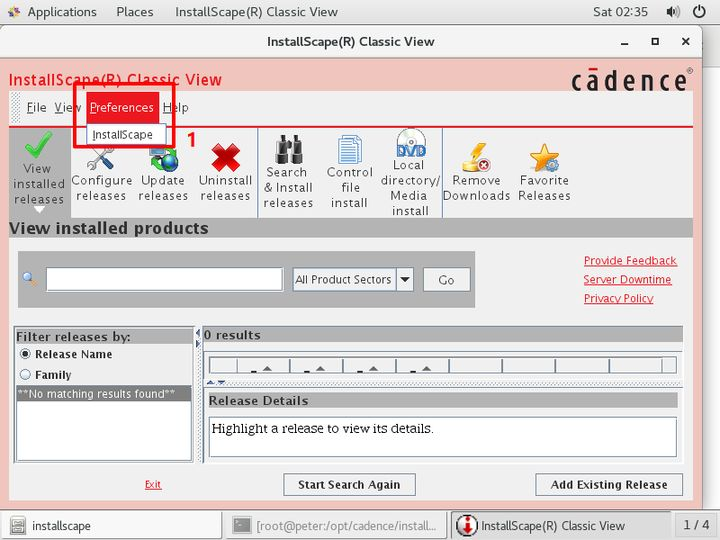Open Search & Install releases binoculars
Screen dimensions: 720x540
pyautogui.click(x=288, y=172)
